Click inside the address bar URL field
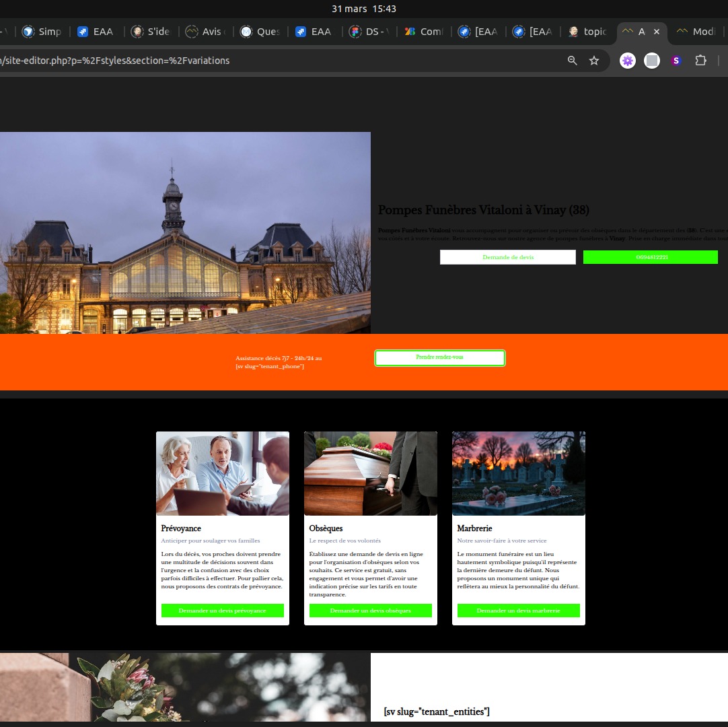728x727 pixels. (x=269, y=61)
